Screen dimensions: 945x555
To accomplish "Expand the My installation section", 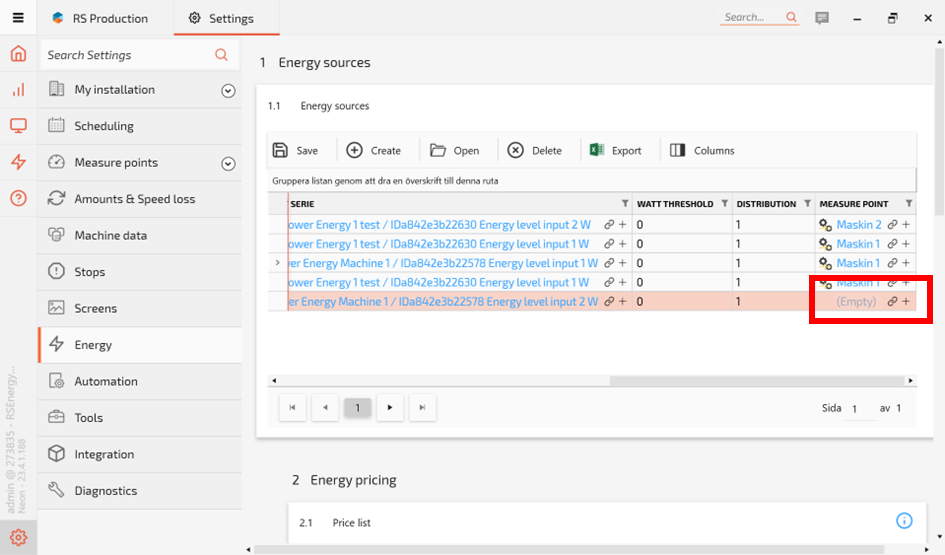I will click(228, 91).
